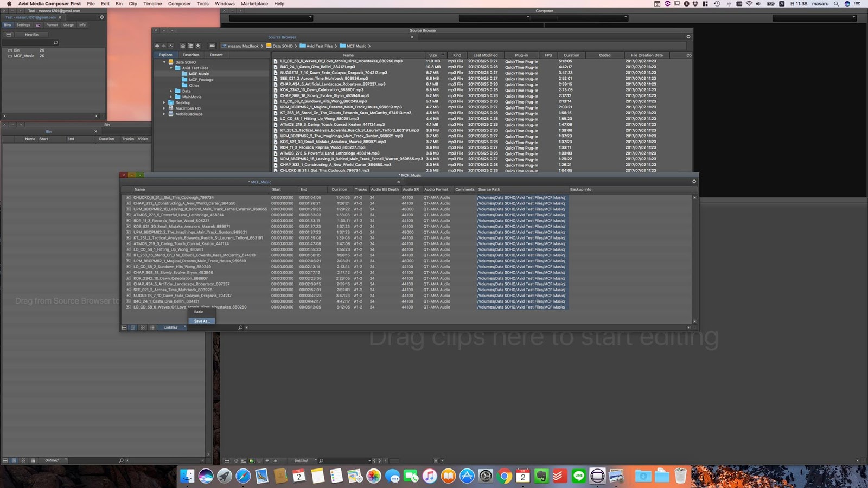Open the purple effects tab icon in the project window
The height and width of the screenshot is (488, 868).
[x=38, y=25]
